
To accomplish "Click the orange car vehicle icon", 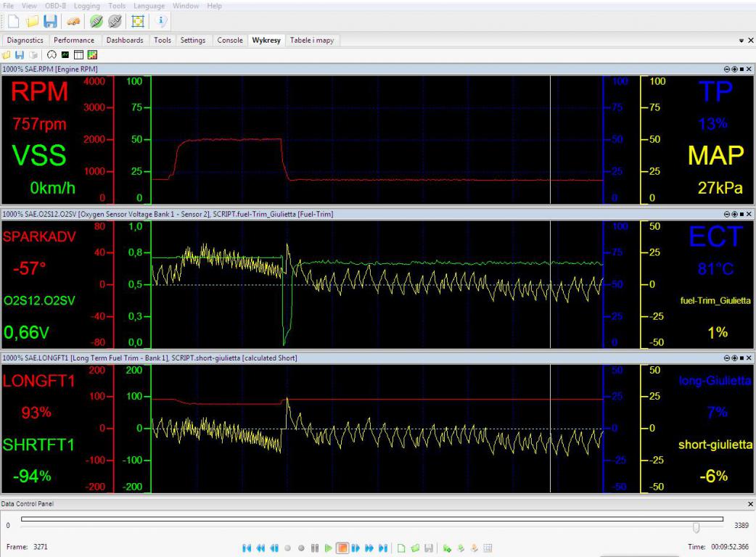I will 74,22.
